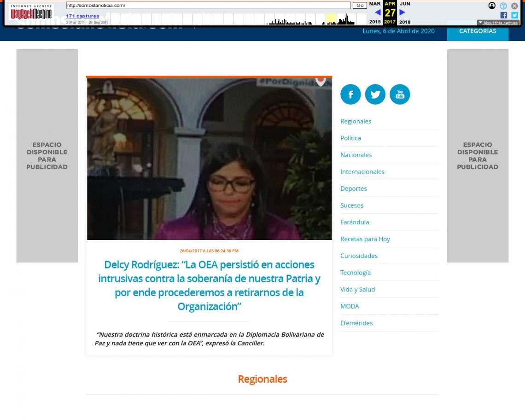This screenshot has height=420, width=525.
Task: Select MAR month in Wayback bar
Action: pos(375,4)
